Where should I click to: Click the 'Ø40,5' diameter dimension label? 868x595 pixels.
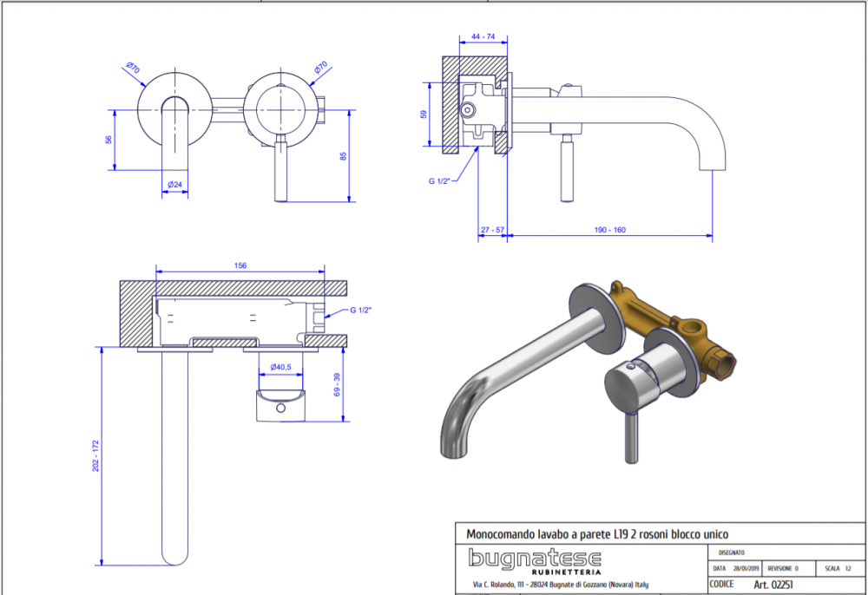coord(280,367)
